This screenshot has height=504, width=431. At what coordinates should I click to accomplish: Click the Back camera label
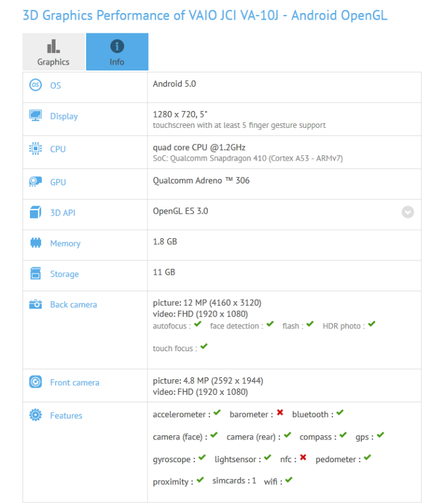(73, 305)
